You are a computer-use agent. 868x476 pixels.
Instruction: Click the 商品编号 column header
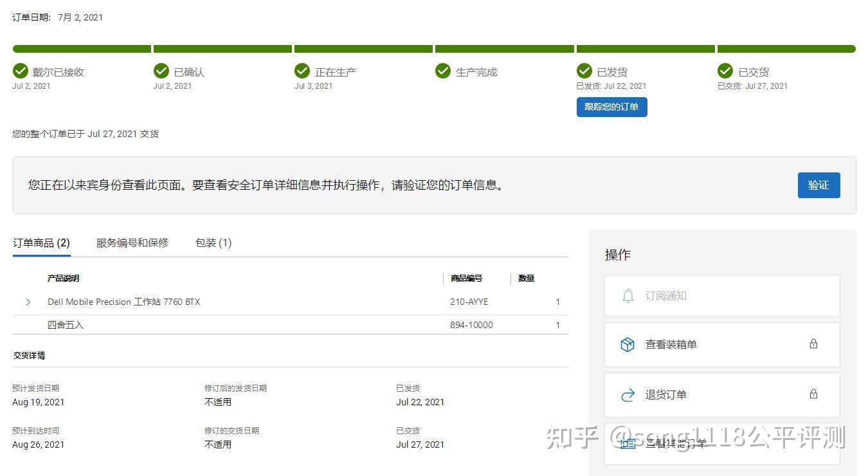(466, 279)
